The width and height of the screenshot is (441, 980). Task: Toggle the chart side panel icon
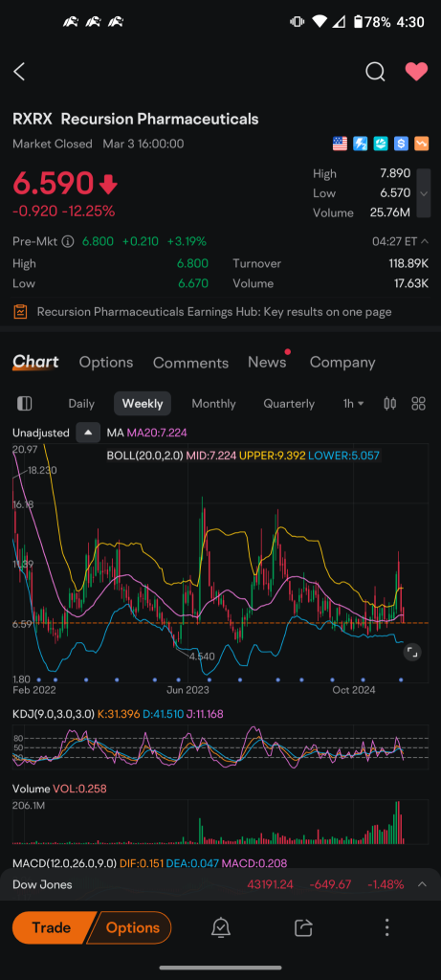pyautogui.click(x=24, y=403)
